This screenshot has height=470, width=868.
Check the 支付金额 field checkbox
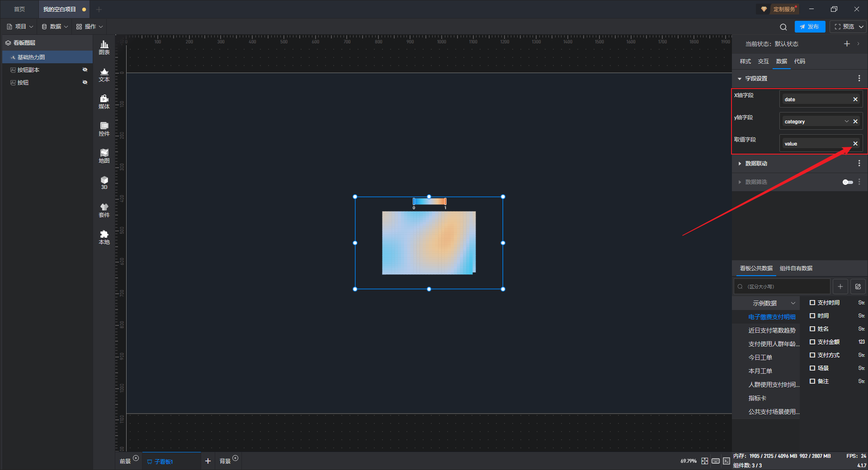tap(812, 342)
